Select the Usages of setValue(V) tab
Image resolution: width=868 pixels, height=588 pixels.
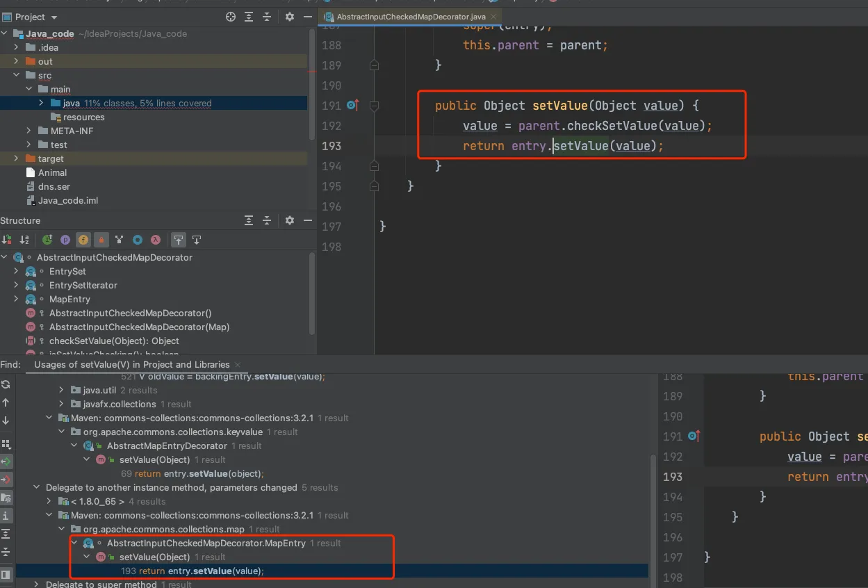point(131,364)
